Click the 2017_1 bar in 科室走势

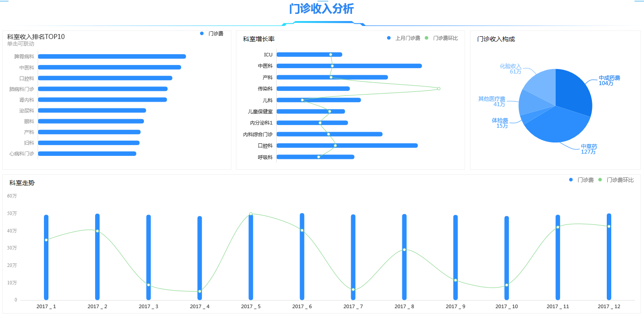click(46, 258)
